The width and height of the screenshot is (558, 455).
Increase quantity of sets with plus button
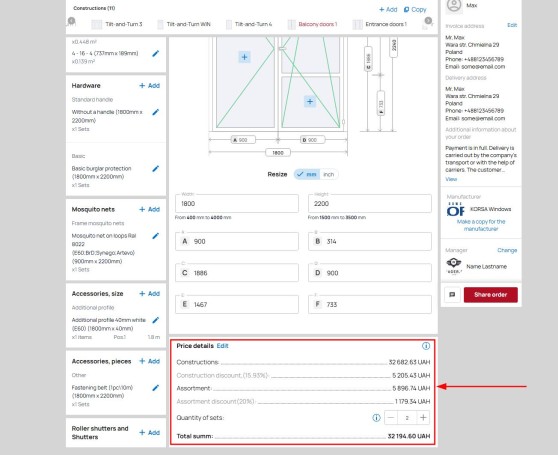coord(423,418)
